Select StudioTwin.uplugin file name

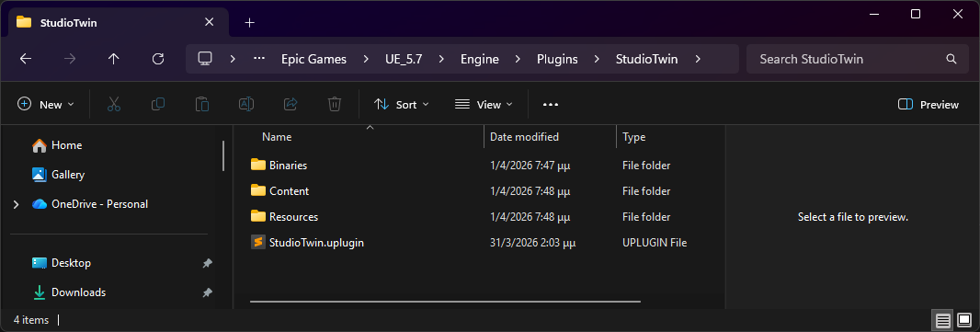317,243
